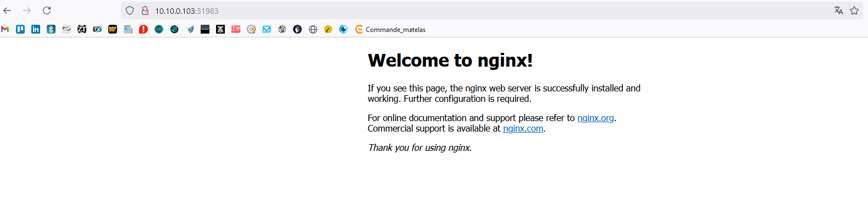Open the teal swirl-letter bookmark
The height and width of the screenshot is (207, 868).
(51, 29)
